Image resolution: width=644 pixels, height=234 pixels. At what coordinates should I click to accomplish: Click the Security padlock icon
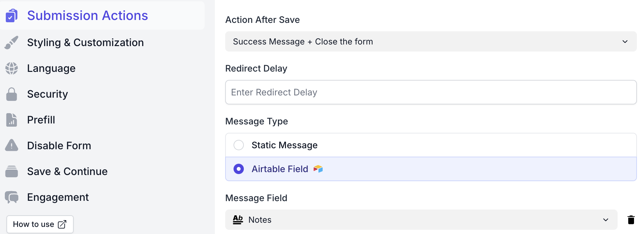(12, 94)
